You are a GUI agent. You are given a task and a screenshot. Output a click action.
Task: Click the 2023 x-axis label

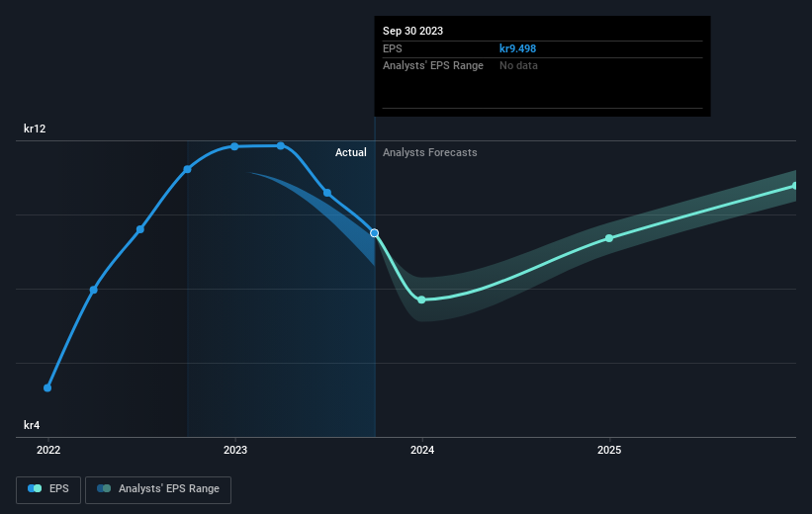tap(235, 450)
